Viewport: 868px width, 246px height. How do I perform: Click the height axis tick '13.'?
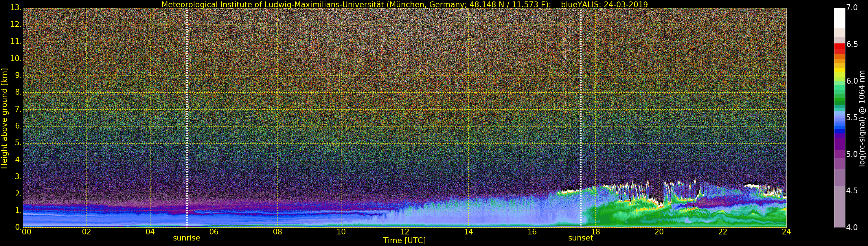16,8
